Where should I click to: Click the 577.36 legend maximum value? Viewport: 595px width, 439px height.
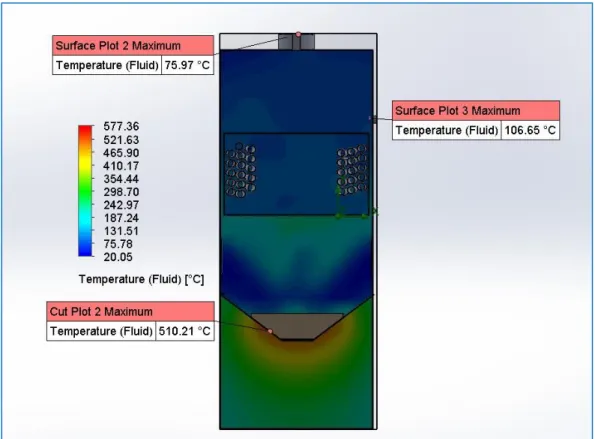click(121, 126)
